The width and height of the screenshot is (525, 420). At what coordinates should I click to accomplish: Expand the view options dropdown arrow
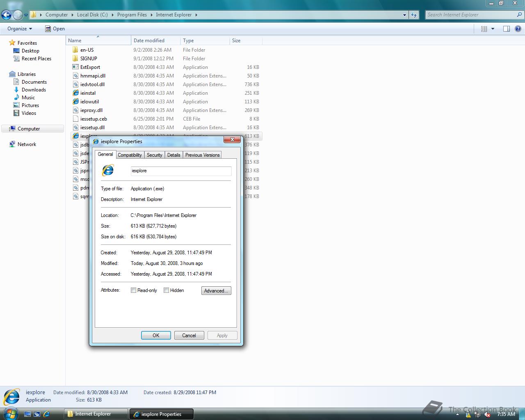493,29
